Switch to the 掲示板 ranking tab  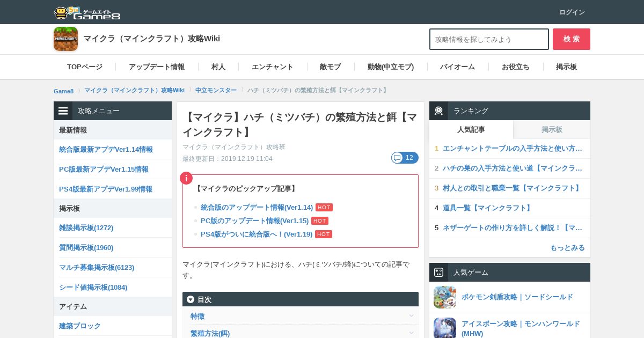pos(552,130)
